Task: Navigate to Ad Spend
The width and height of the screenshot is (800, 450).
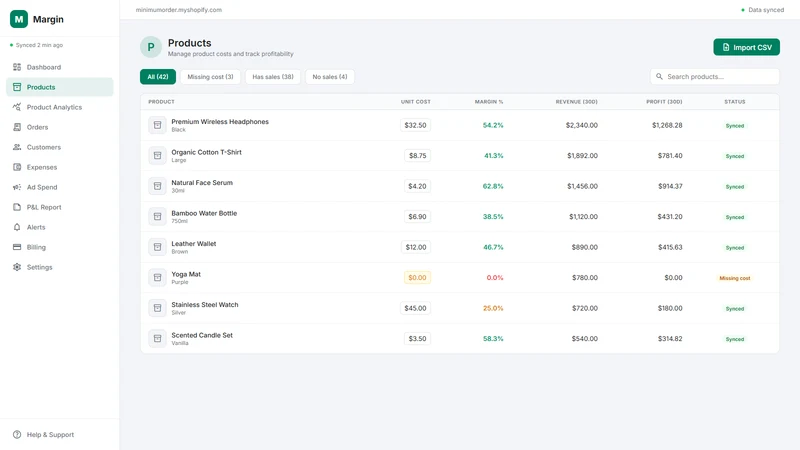Action: click(60, 187)
